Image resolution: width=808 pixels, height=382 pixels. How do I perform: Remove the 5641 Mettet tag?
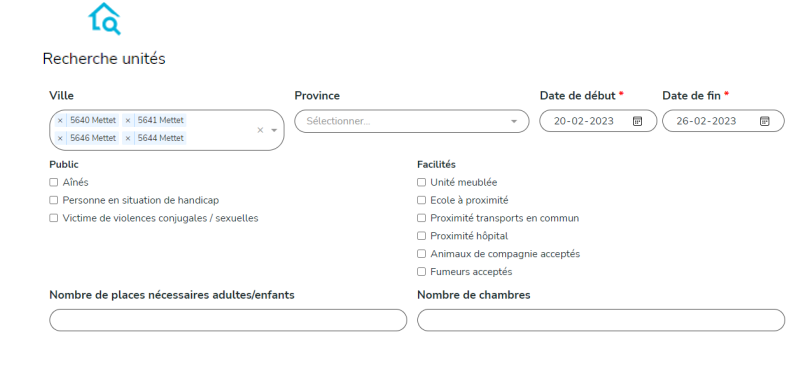[128, 120]
